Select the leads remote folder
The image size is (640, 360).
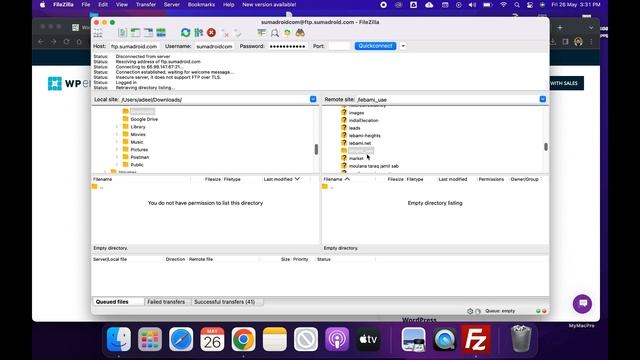pyautogui.click(x=354, y=128)
